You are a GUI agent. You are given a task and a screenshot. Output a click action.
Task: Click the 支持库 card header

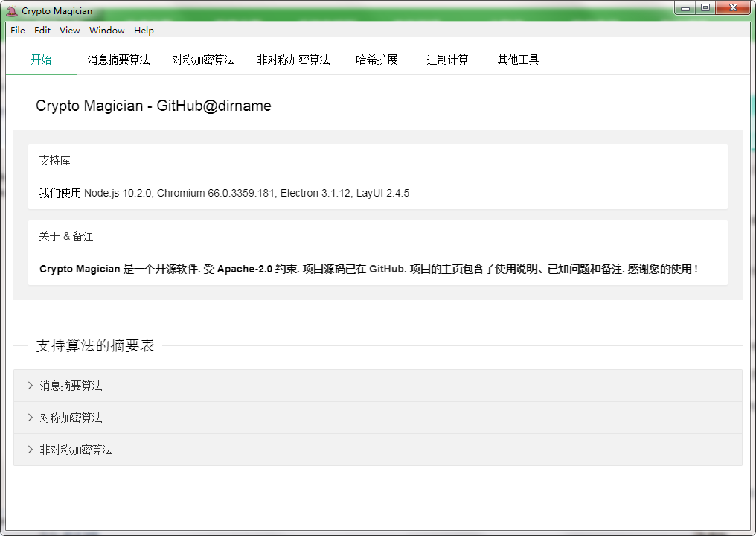[x=377, y=160]
